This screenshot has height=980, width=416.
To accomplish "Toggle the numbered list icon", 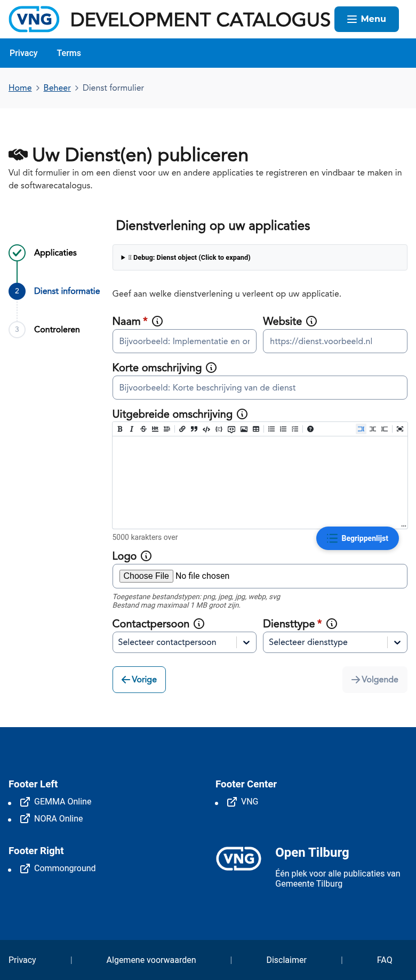I will click(283, 429).
